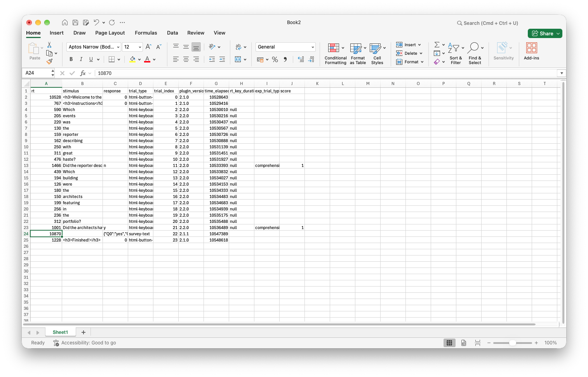The width and height of the screenshot is (588, 377).
Task: Click the Redo icon
Action: tap(112, 23)
